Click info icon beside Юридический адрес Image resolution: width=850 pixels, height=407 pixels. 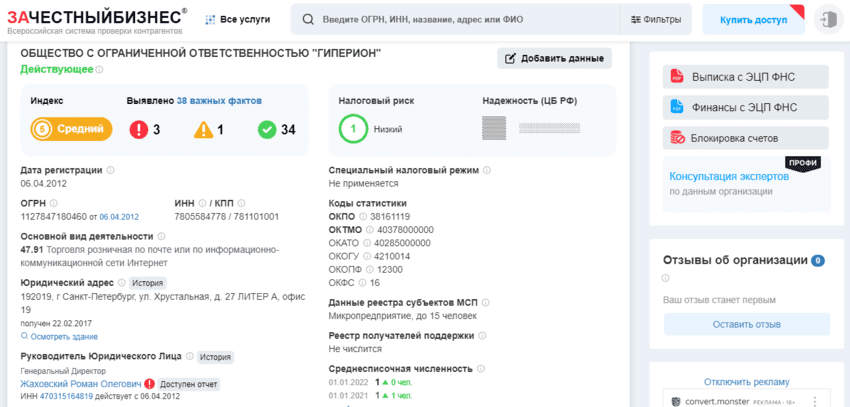coord(121,283)
